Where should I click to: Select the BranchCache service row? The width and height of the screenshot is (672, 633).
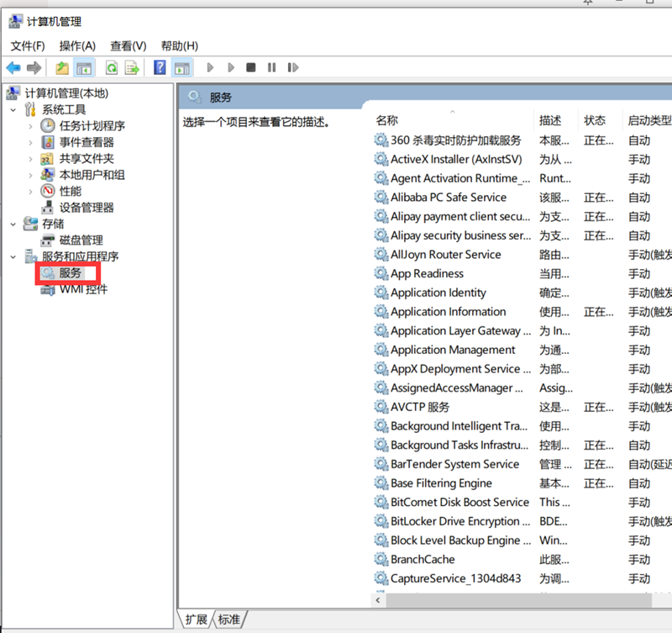coord(422,560)
